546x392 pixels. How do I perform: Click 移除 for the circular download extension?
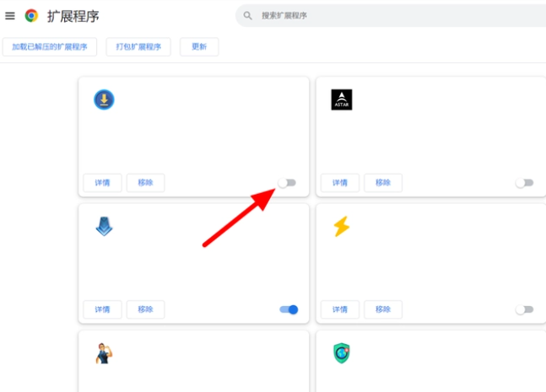point(145,183)
